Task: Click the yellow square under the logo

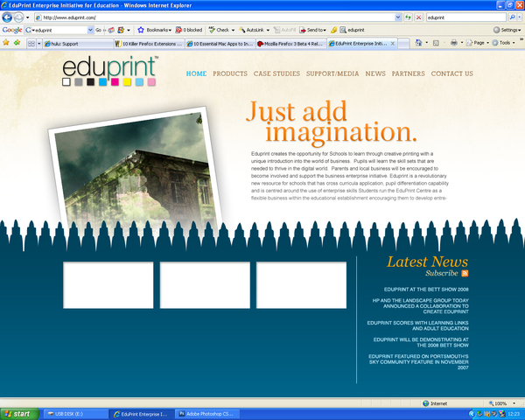Action: tap(127, 81)
